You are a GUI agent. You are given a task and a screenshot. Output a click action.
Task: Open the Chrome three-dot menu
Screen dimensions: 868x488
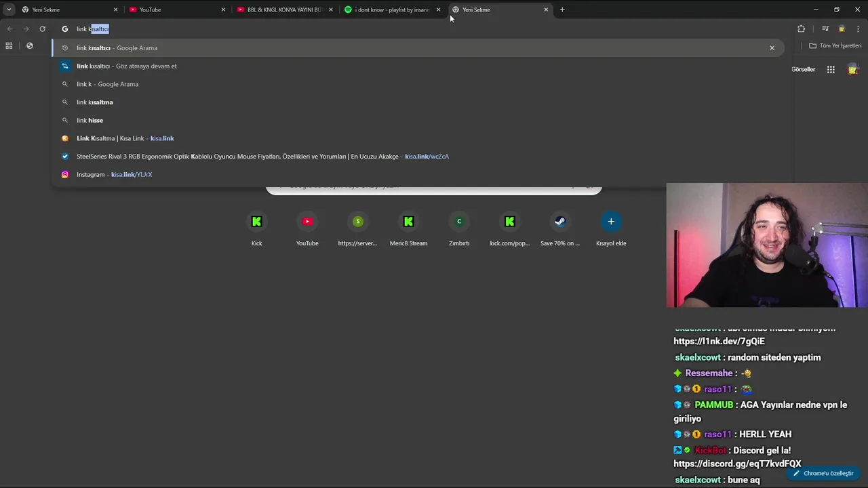tap(858, 28)
